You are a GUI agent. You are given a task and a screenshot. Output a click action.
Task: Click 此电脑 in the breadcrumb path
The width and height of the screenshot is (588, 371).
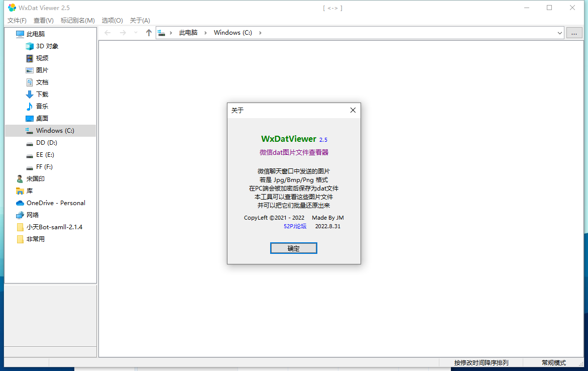coord(188,33)
